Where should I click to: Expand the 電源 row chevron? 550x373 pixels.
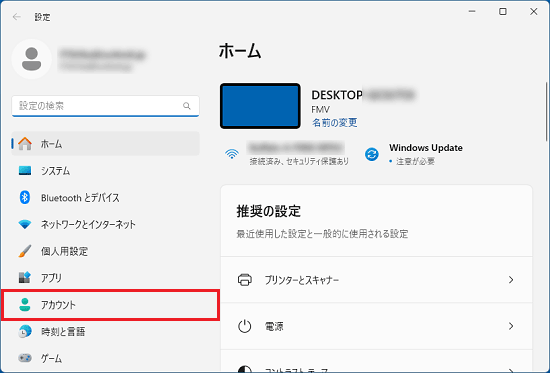(511, 326)
